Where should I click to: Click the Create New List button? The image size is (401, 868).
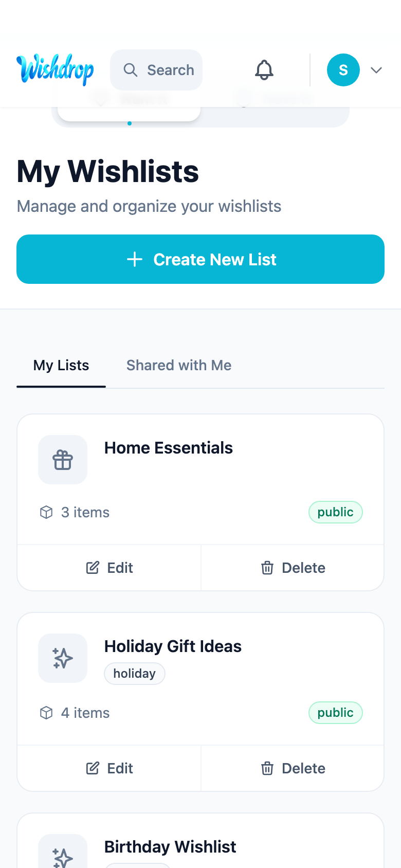200,259
